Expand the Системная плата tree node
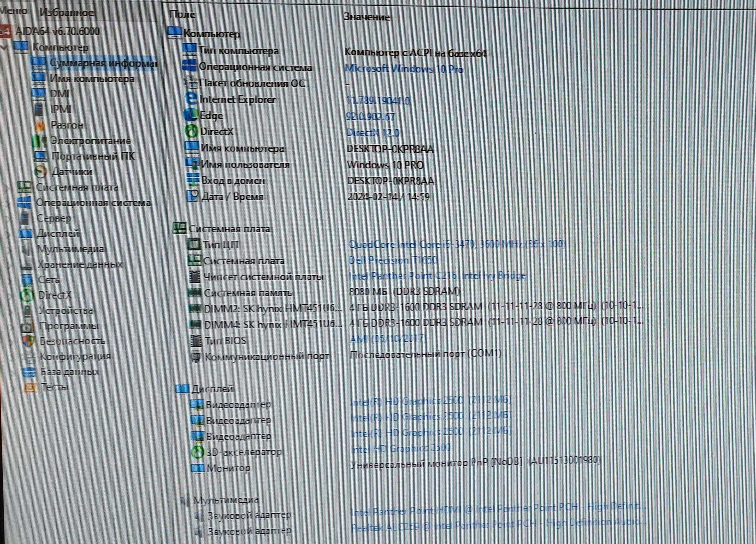756x544 pixels. pos(7,188)
